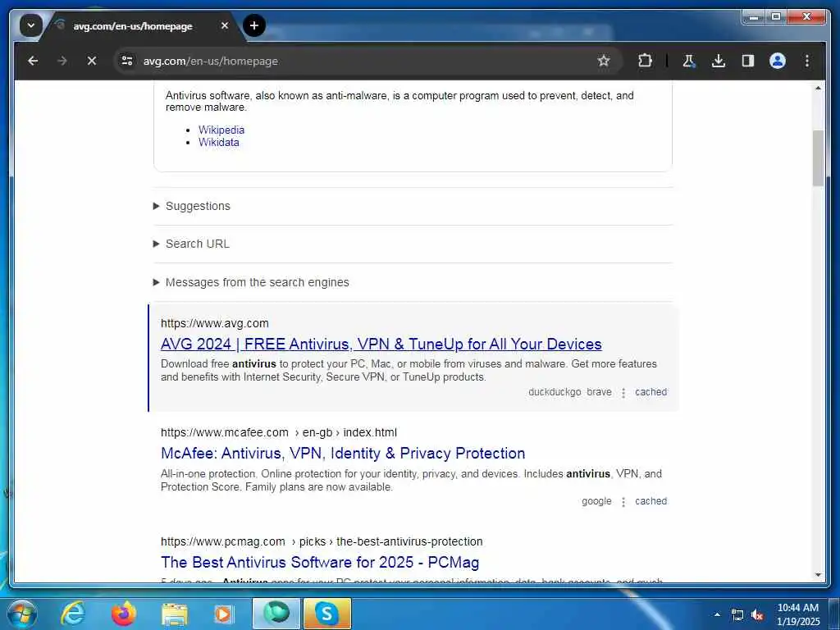Click the scrollbar up arrow
Screen dimensions: 840x630
click(x=818, y=88)
